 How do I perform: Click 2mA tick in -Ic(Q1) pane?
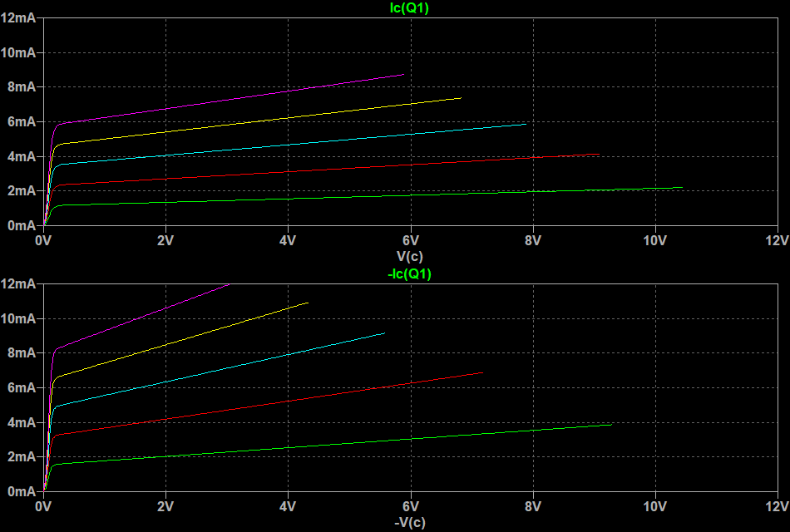click(x=22, y=457)
